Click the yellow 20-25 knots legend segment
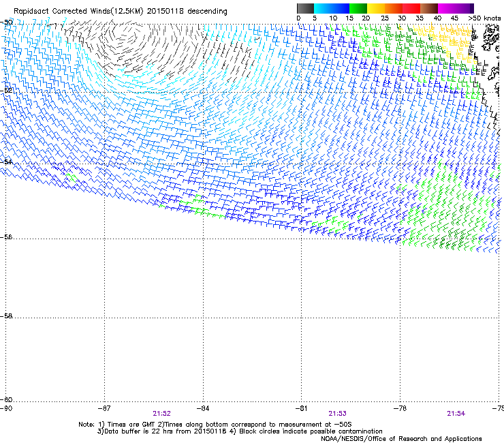This screenshot has height=443, width=504. (x=376, y=8)
